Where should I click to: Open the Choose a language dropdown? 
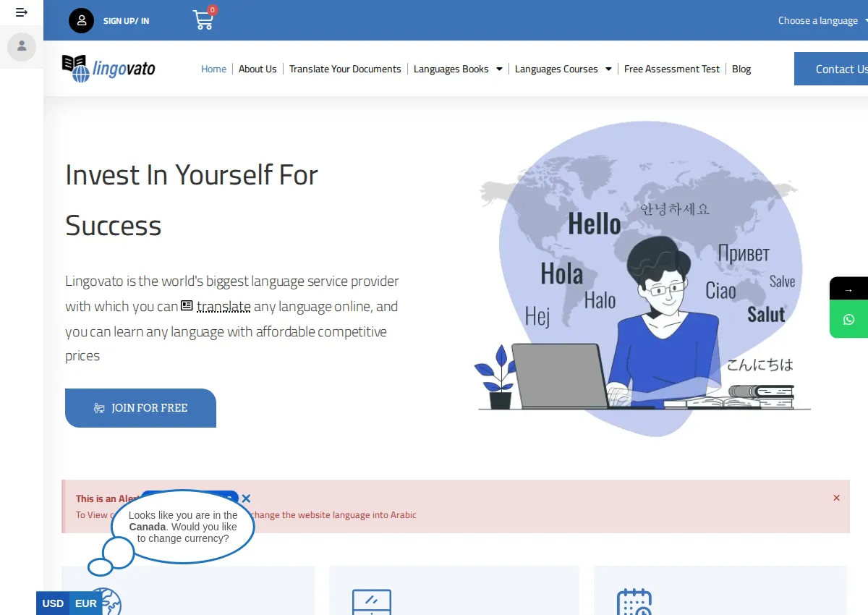coord(822,20)
